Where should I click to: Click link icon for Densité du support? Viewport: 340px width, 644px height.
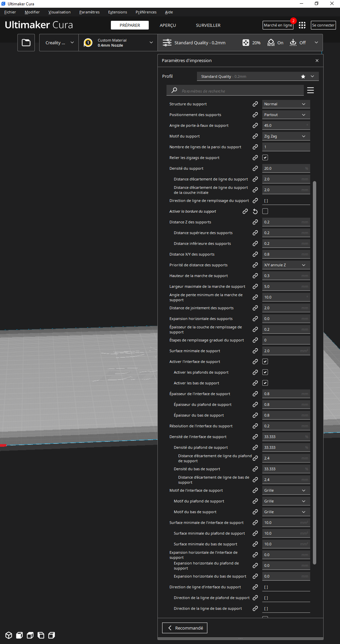[255, 168]
